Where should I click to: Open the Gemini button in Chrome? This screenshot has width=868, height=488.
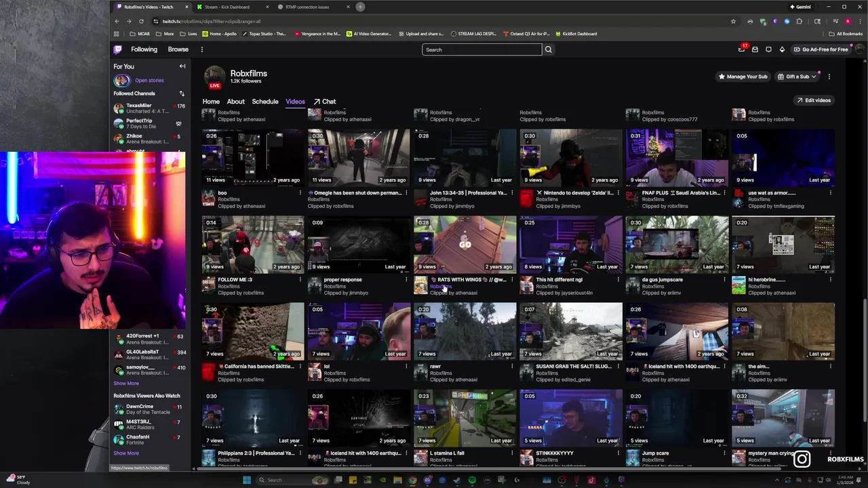800,7
